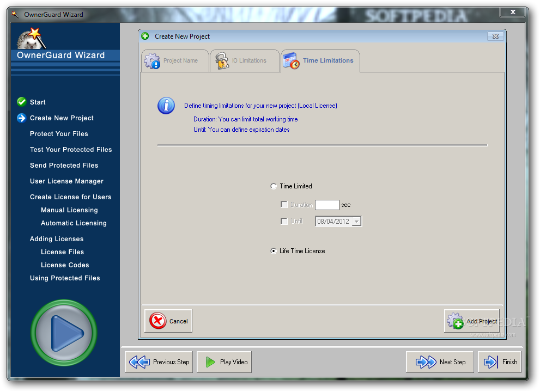Click the gear icon on Project Name tab
The image size is (540, 392).
coord(152,61)
